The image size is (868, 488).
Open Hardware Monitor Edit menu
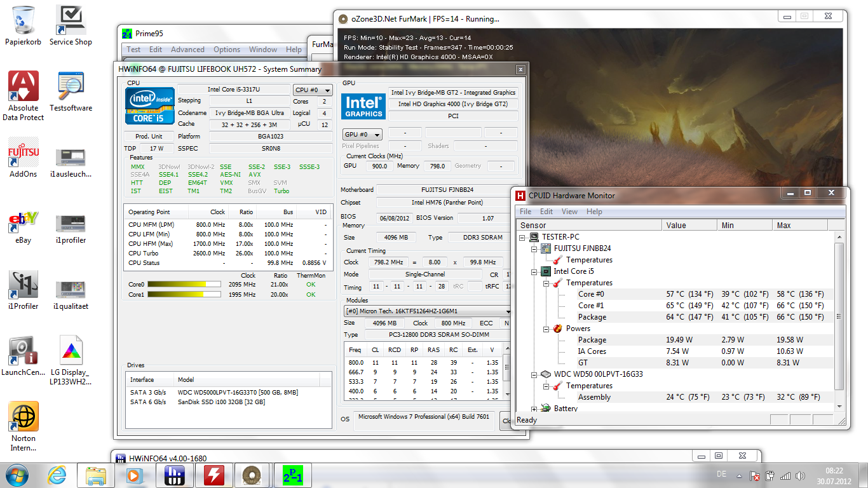(546, 212)
